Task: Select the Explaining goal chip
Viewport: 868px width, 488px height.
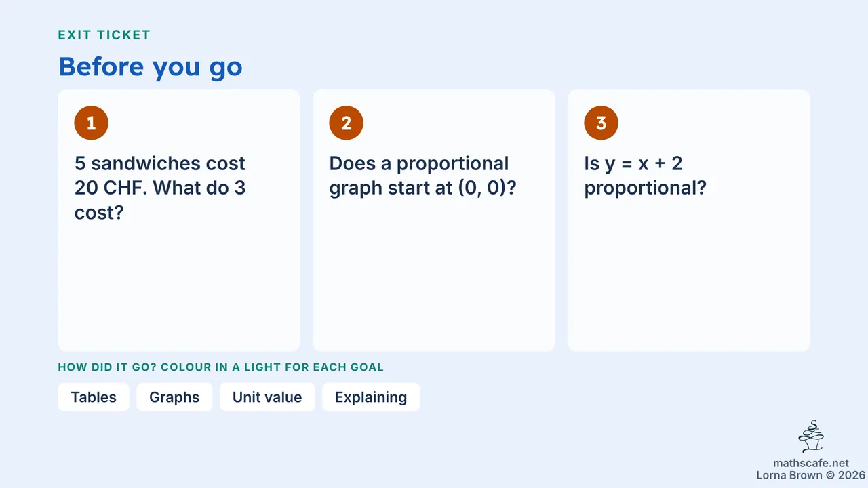Action: coord(371,397)
